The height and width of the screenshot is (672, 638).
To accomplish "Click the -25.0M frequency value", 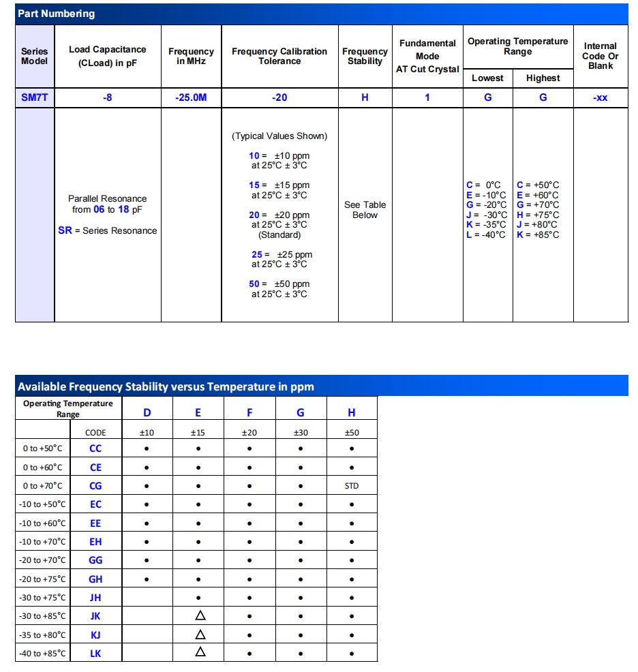I will point(191,97).
